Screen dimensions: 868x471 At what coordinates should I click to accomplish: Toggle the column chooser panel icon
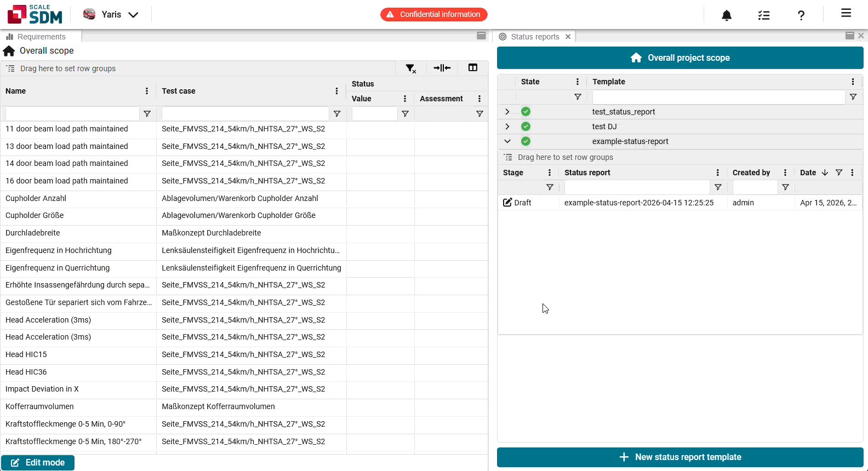(473, 68)
